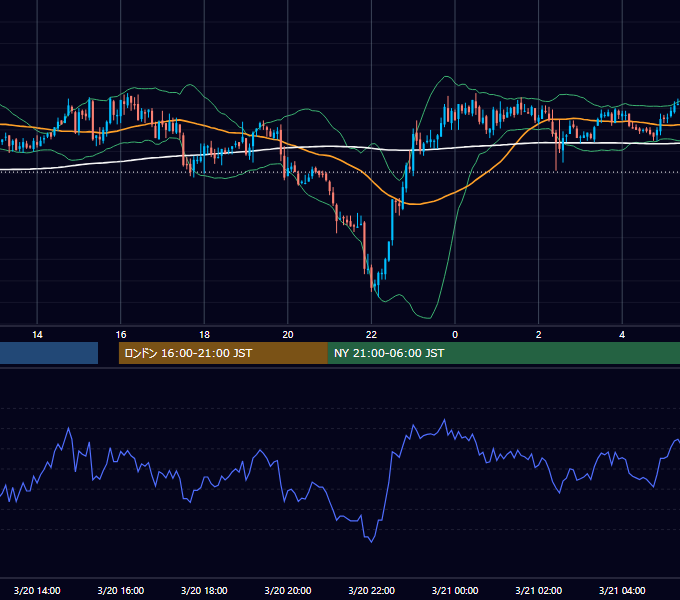This screenshot has width=680, height=600.
Task: Click the 3/20 20:00 date label
Action: tap(288, 590)
